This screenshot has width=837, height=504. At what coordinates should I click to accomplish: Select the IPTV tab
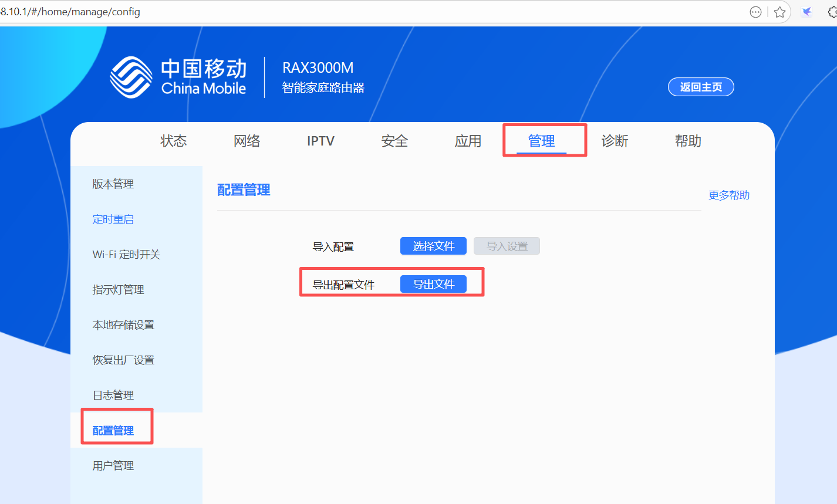[x=320, y=141]
